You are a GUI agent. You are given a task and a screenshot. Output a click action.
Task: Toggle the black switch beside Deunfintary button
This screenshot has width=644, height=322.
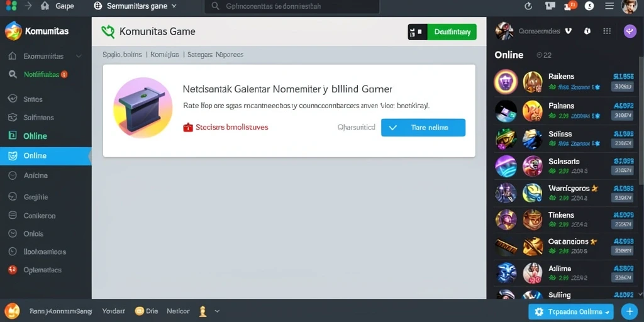tap(418, 31)
